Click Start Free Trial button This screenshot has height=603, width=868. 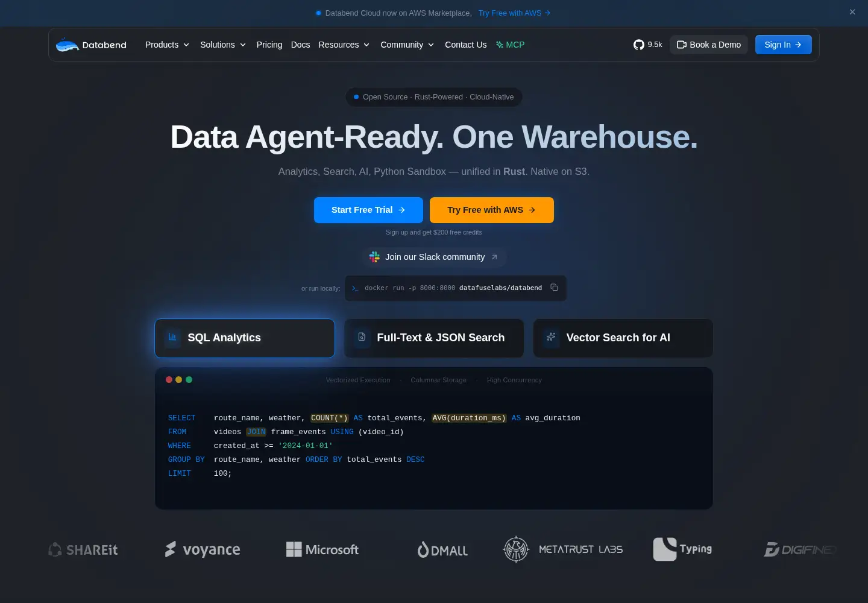368,210
